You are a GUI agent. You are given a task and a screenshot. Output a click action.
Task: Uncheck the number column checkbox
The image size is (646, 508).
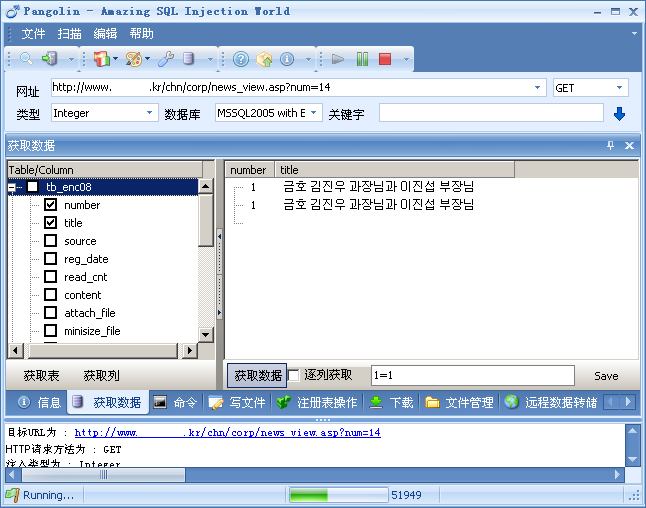tap(51, 205)
